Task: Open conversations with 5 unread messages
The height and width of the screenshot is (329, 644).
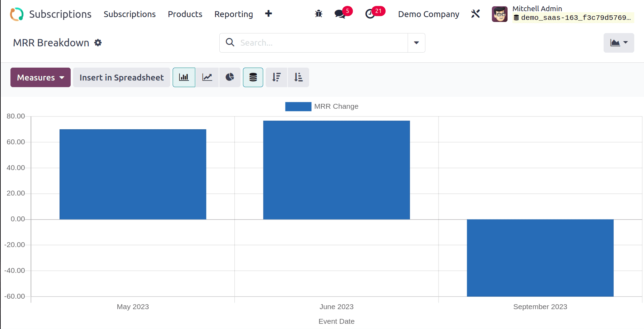Action: pyautogui.click(x=340, y=14)
